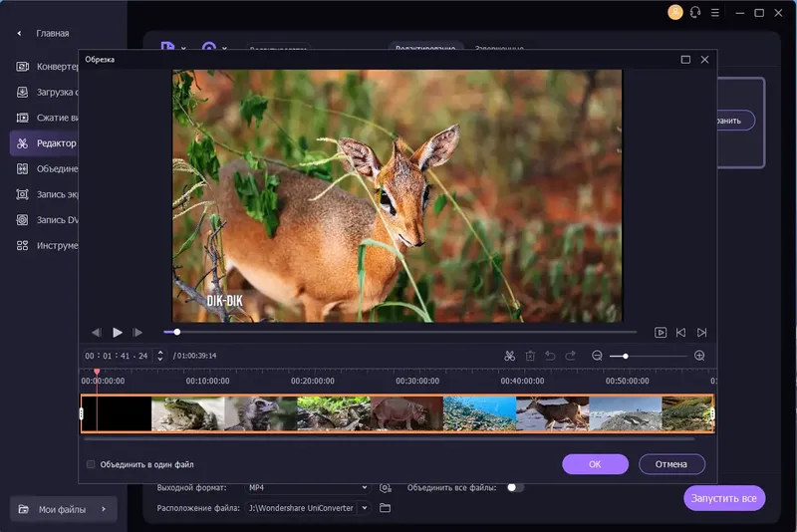
Task: Expand the MP4 output format dropdown
Action: coord(364,487)
